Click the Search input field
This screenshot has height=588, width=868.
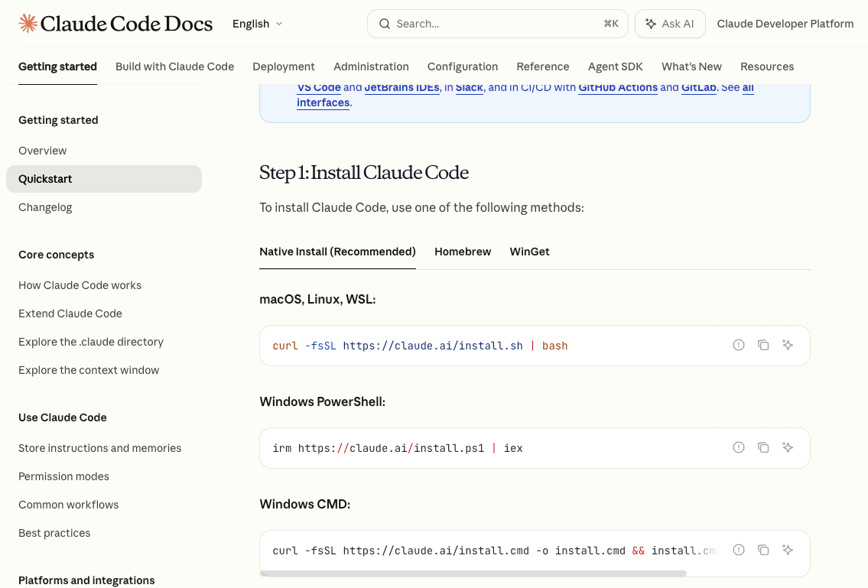[x=498, y=24]
